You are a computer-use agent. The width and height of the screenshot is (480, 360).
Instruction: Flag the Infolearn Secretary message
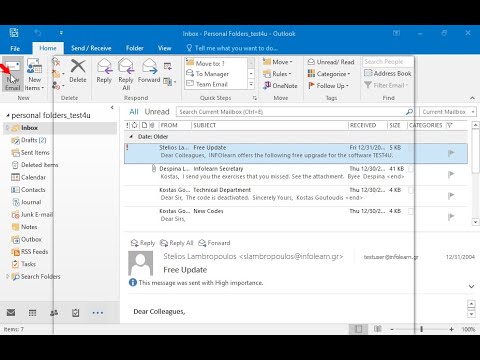click(x=451, y=174)
